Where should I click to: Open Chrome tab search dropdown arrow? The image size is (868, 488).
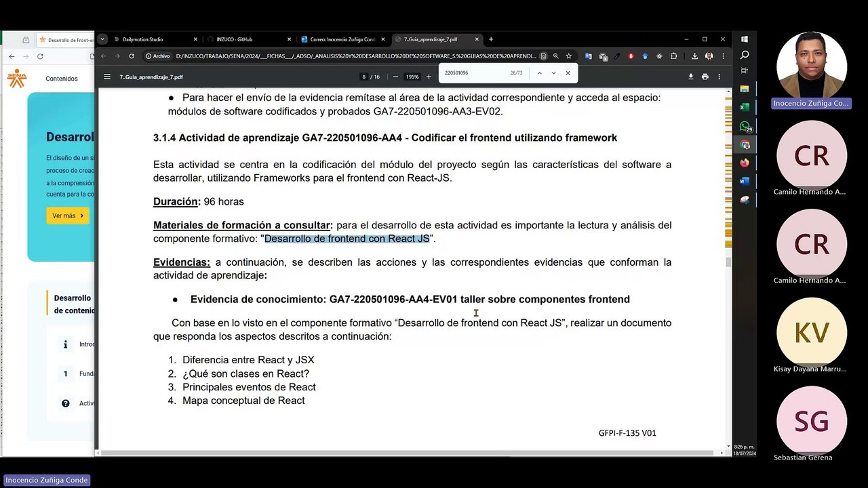pyautogui.click(x=103, y=39)
